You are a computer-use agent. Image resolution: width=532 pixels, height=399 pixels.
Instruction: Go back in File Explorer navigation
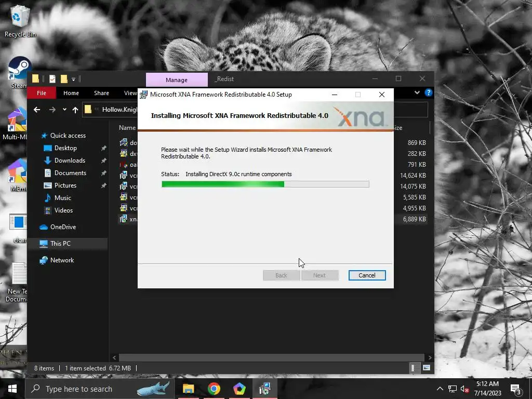37,110
